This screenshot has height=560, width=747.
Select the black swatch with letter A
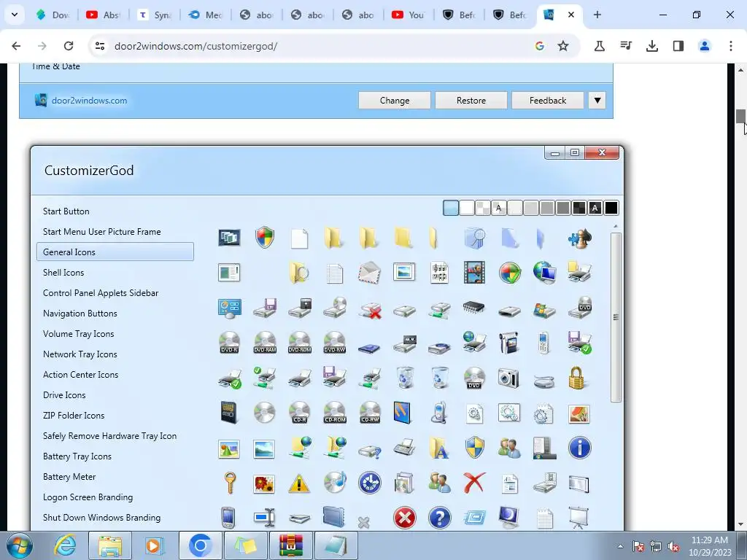point(595,208)
